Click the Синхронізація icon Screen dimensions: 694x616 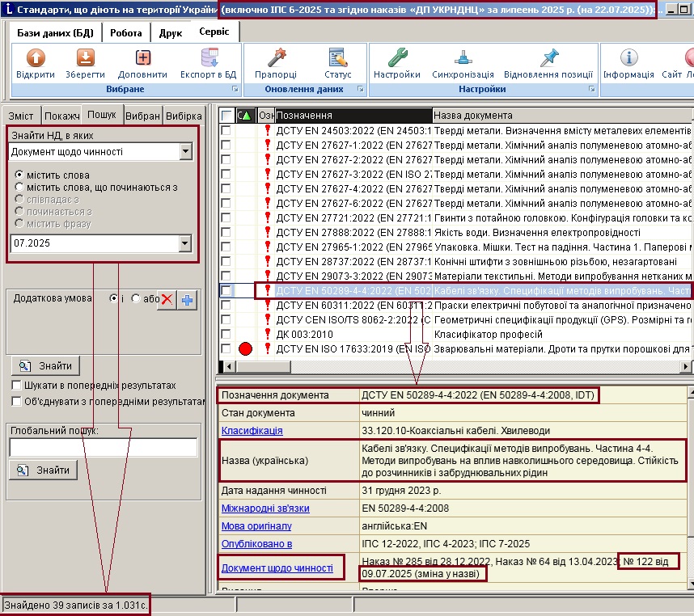pyautogui.click(x=463, y=58)
